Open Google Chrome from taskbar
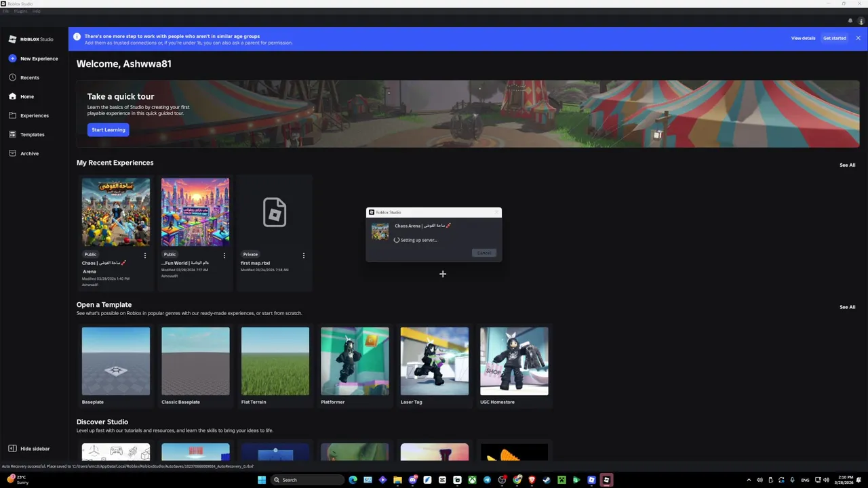The image size is (868, 488). 517,480
